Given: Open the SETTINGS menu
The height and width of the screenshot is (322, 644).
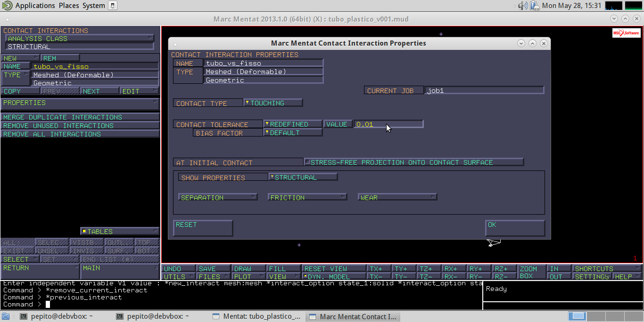Looking at the screenshot, I should 592,276.
